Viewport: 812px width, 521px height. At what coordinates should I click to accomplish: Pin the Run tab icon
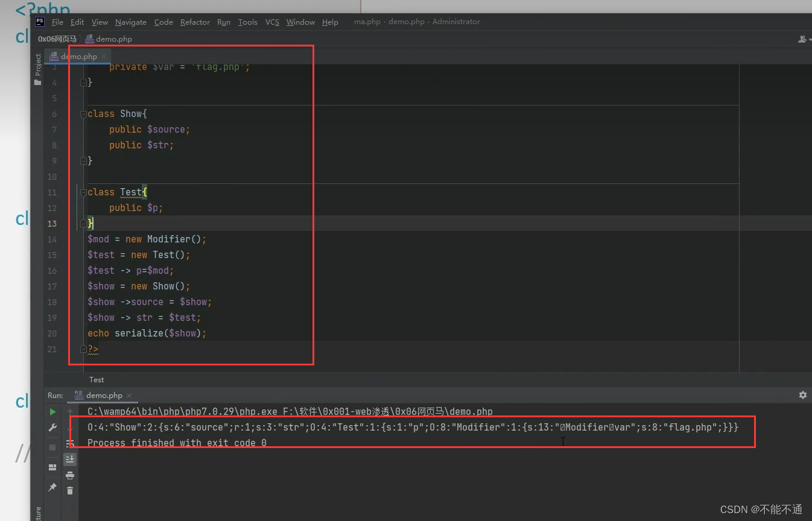pos(52,487)
